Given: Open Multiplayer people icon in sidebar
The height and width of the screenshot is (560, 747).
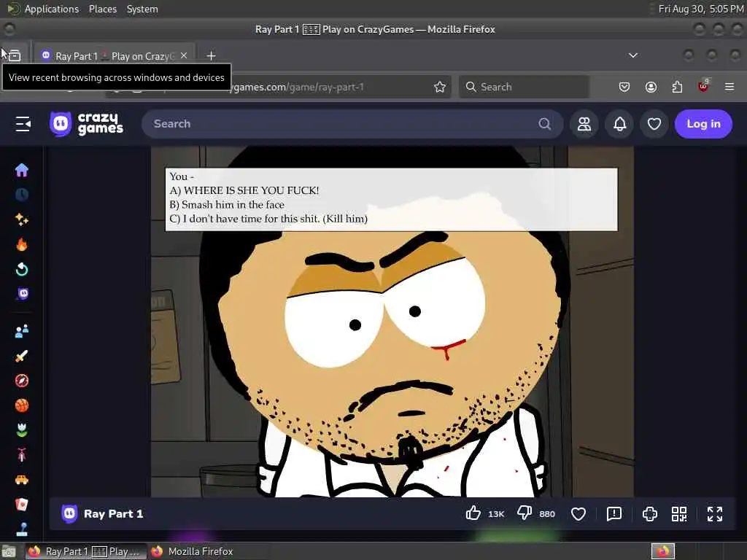Looking at the screenshot, I should 21,331.
